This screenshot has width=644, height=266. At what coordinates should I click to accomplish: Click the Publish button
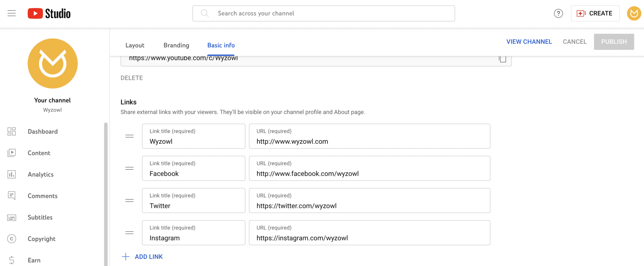point(614,42)
